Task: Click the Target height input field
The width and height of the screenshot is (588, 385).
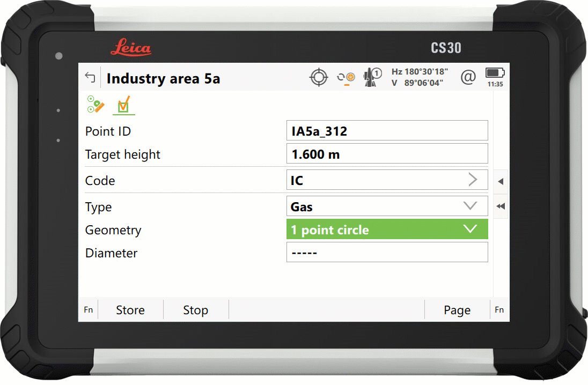Action: (387, 154)
